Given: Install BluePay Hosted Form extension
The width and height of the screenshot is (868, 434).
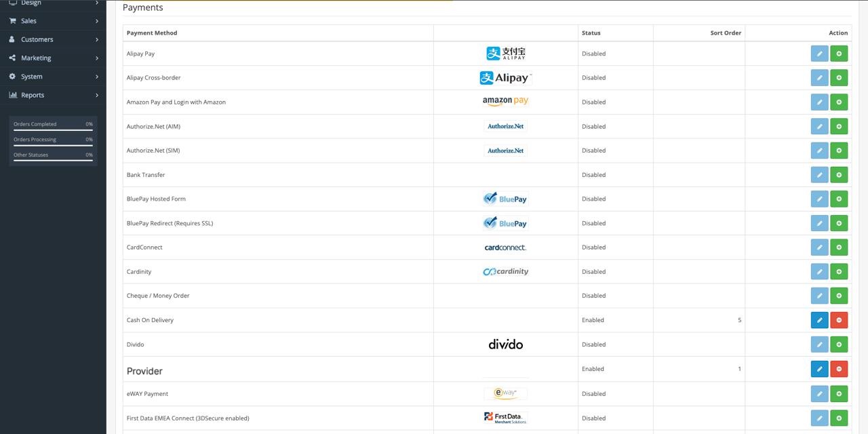Looking at the screenshot, I should [839, 199].
